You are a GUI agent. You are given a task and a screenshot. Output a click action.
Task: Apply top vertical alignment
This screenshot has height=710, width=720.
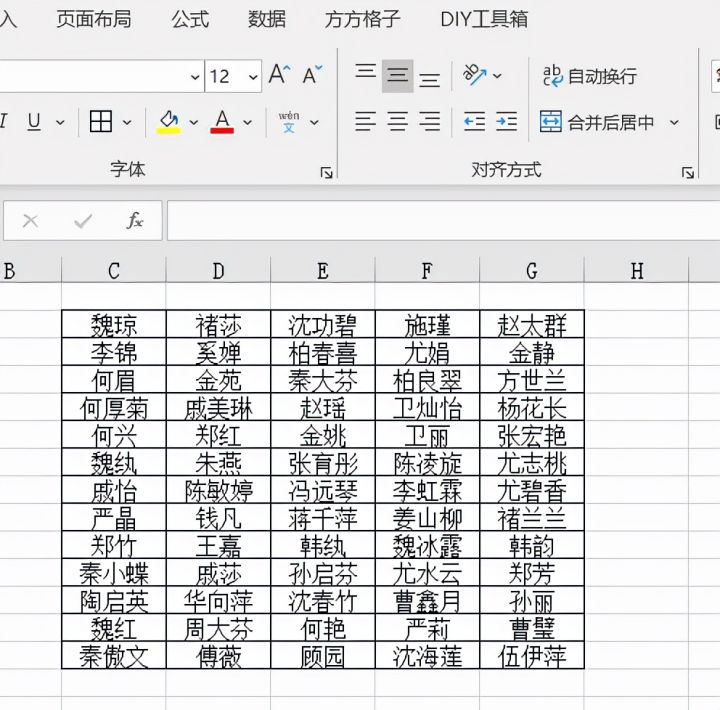(366, 72)
